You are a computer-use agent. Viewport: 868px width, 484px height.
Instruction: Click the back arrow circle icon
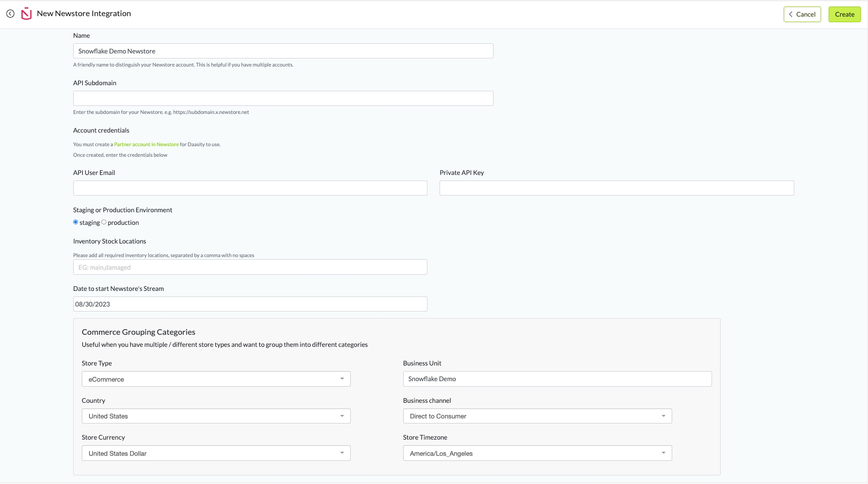pos(10,14)
